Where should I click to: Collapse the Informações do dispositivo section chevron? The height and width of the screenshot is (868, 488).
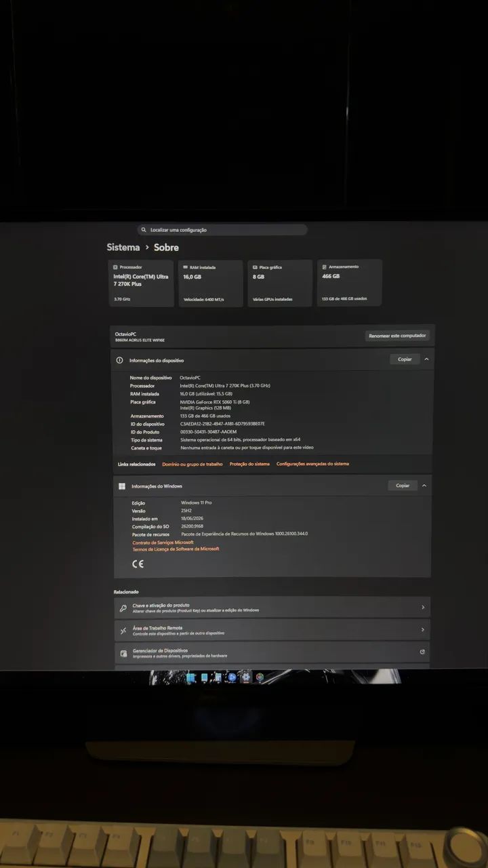tap(426, 359)
